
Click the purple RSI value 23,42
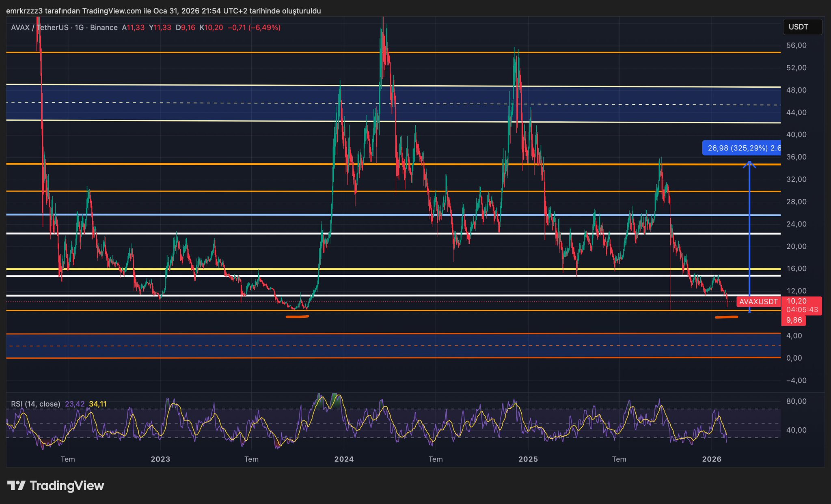(x=75, y=404)
